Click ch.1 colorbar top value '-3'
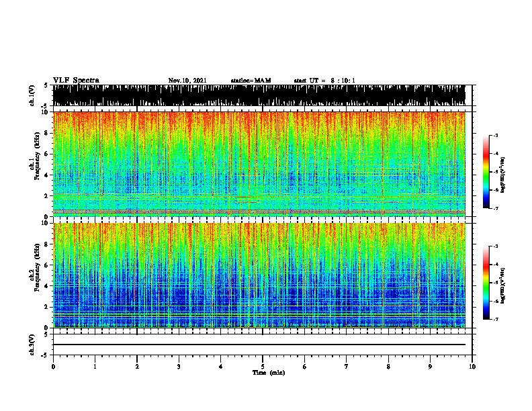532x411 pixels. pos(496,136)
